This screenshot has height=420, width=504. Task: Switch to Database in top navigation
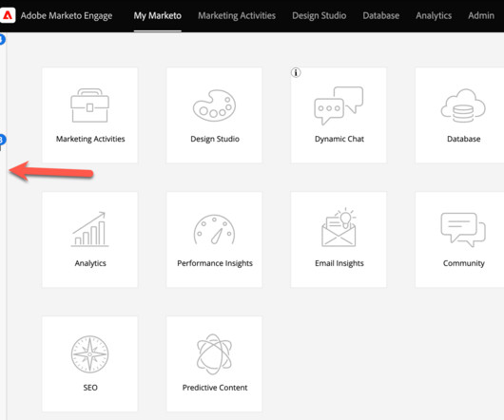click(x=381, y=15)
